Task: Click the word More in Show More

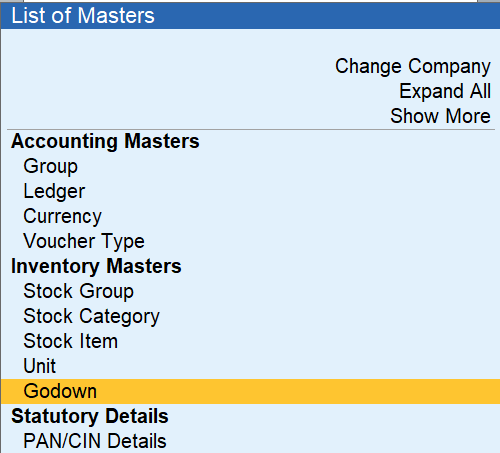Action: (468, 116)
